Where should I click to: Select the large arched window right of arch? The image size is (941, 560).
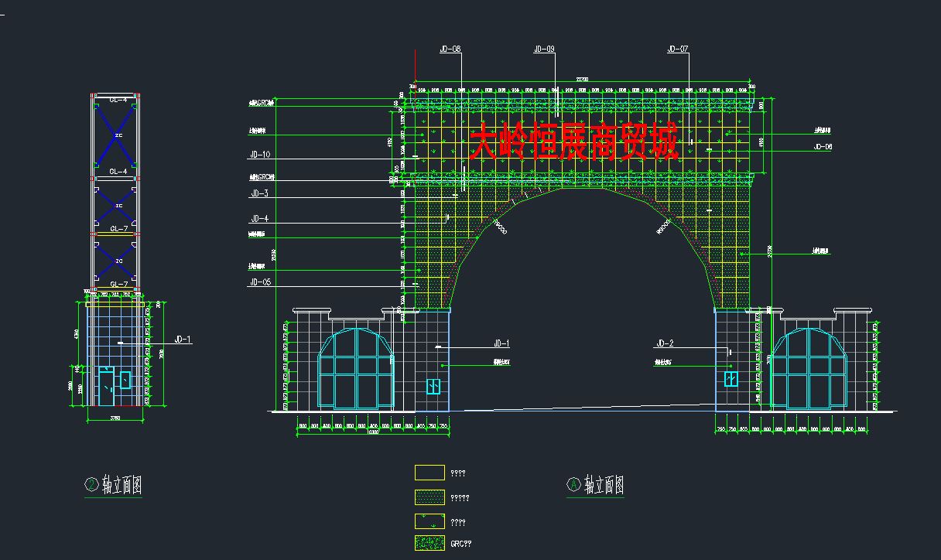tap(809, 368)
